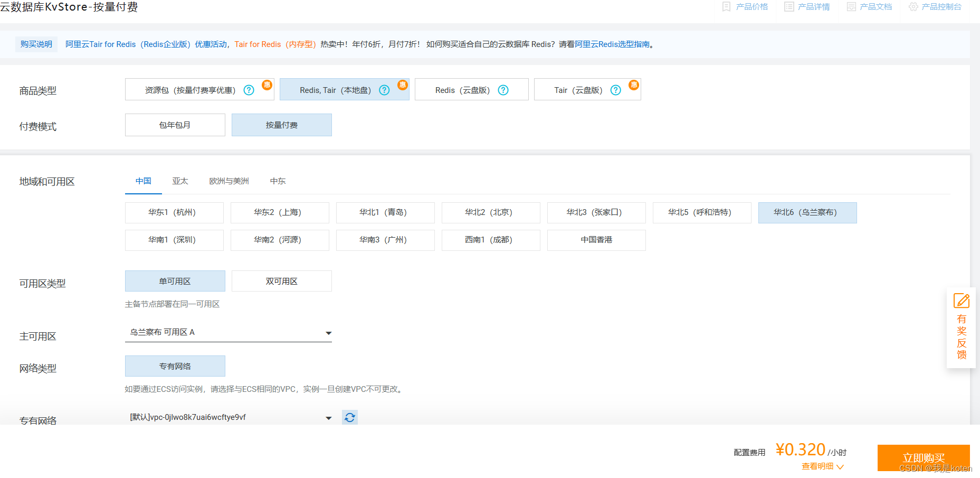Select region 华北1 (青岛)

(385, 212)
